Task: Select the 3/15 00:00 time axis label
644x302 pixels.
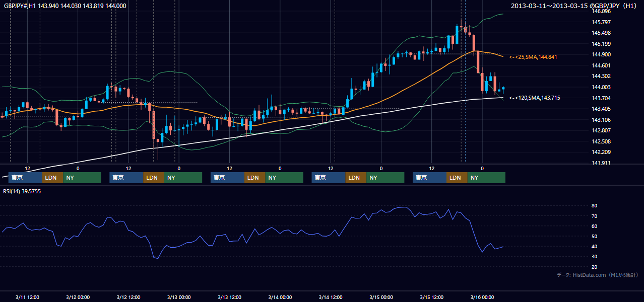Action: pos(381,297)
